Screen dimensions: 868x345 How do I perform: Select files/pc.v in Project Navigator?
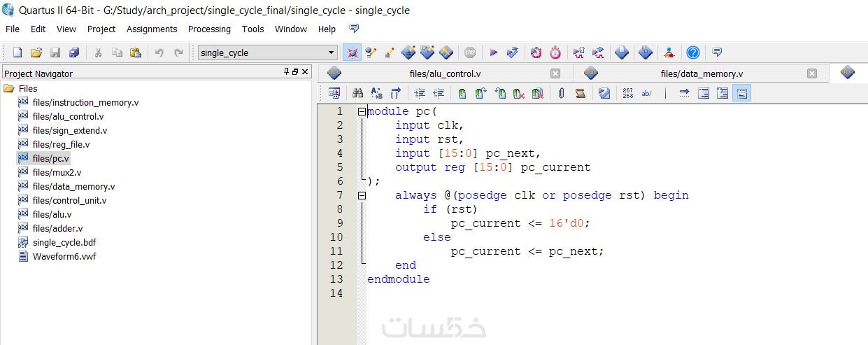51,158
